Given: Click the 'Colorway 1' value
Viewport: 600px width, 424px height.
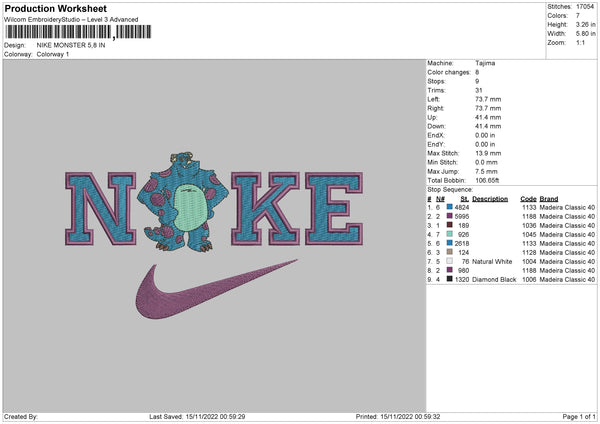Looking at the screenshot, I should [53, 54].
